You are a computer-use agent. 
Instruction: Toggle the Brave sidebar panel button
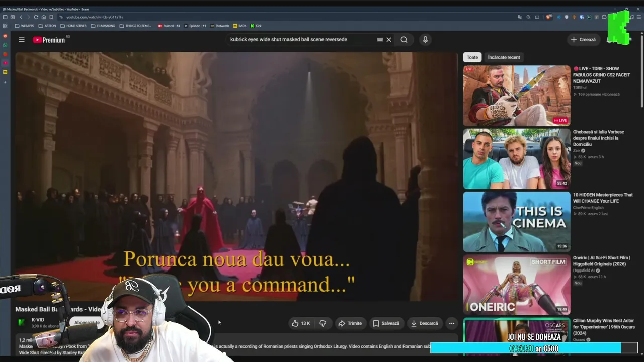5,17
